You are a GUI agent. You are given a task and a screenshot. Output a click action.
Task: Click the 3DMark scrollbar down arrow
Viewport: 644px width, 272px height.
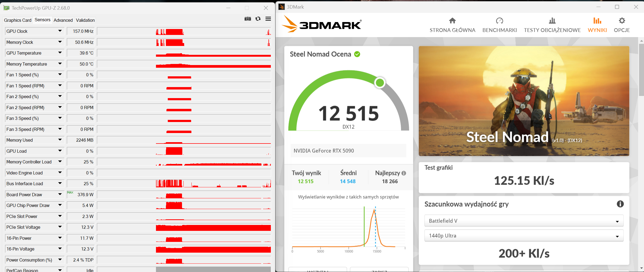(x=641, y=268)
